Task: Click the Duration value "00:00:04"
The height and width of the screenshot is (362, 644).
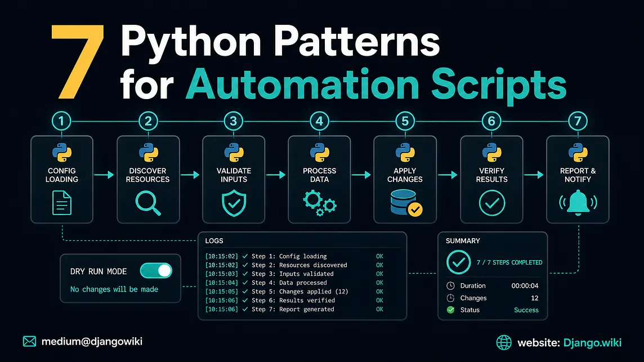Action: [x=525, y=285]
